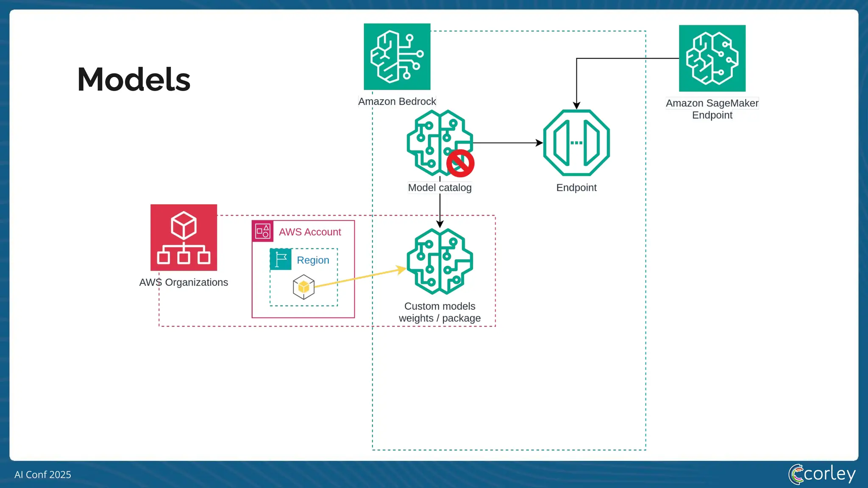Click the Region label text
Image resolution: width=868 pixels, height=488 pixels.
[313, 260]
